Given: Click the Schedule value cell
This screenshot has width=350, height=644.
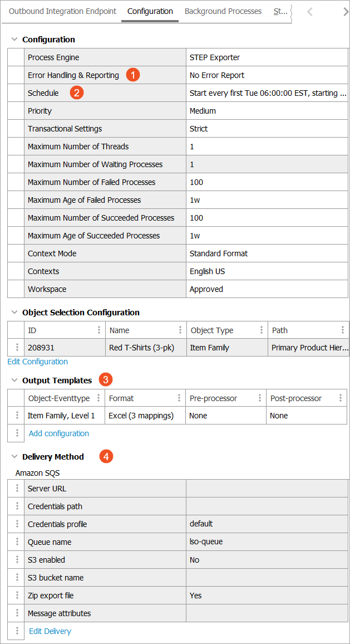Looking at the screenshot, I should coord(267,93).
